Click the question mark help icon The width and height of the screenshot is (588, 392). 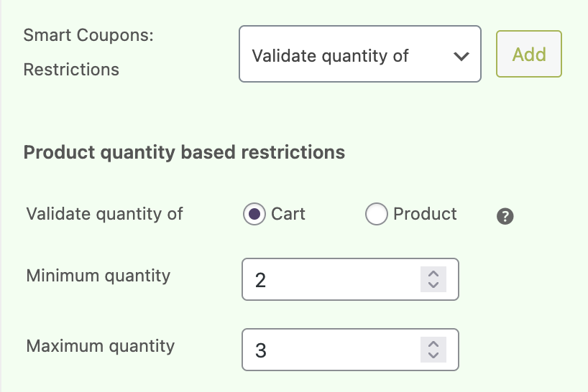coord(505,216)
